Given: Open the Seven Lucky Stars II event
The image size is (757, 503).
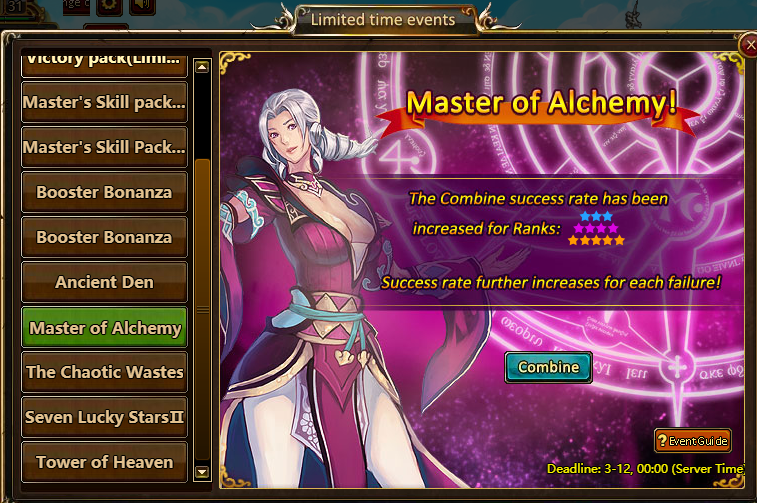Looking at the screenshot, I should [x=104, y=417].
